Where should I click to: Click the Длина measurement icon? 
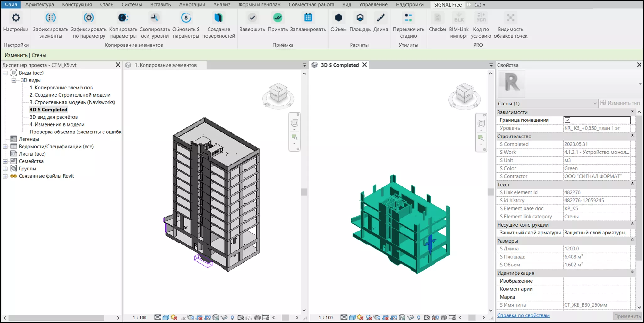[381, 18]
